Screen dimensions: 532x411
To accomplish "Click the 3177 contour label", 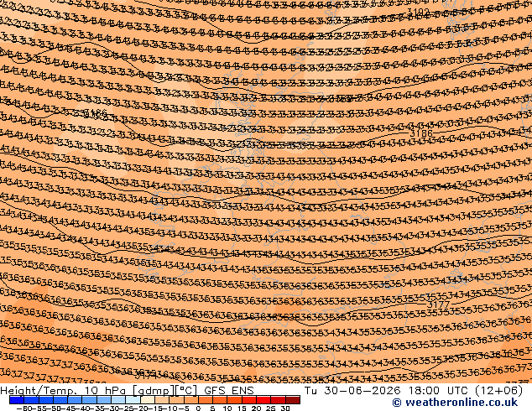I will pyautogui.click(x=438, y=304).
